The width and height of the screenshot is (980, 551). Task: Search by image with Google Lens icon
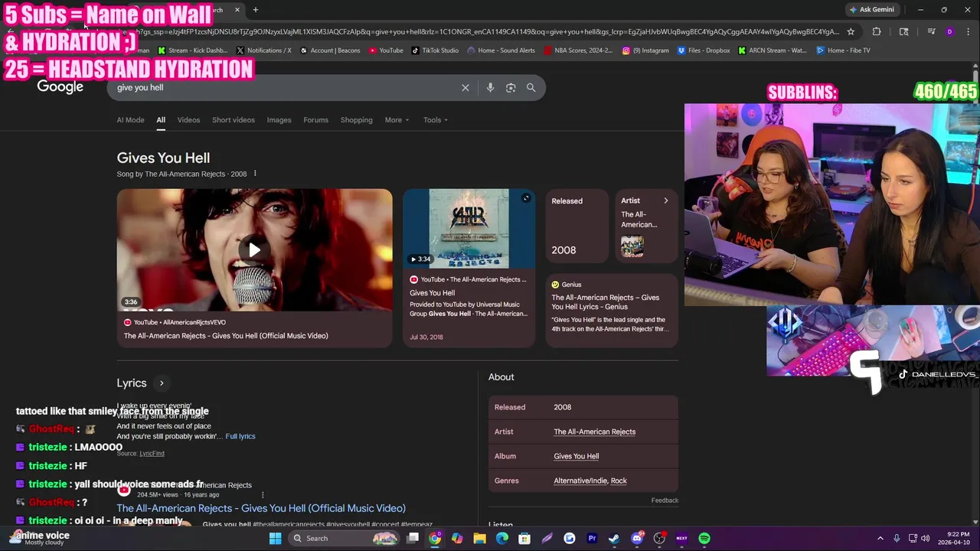511,87
